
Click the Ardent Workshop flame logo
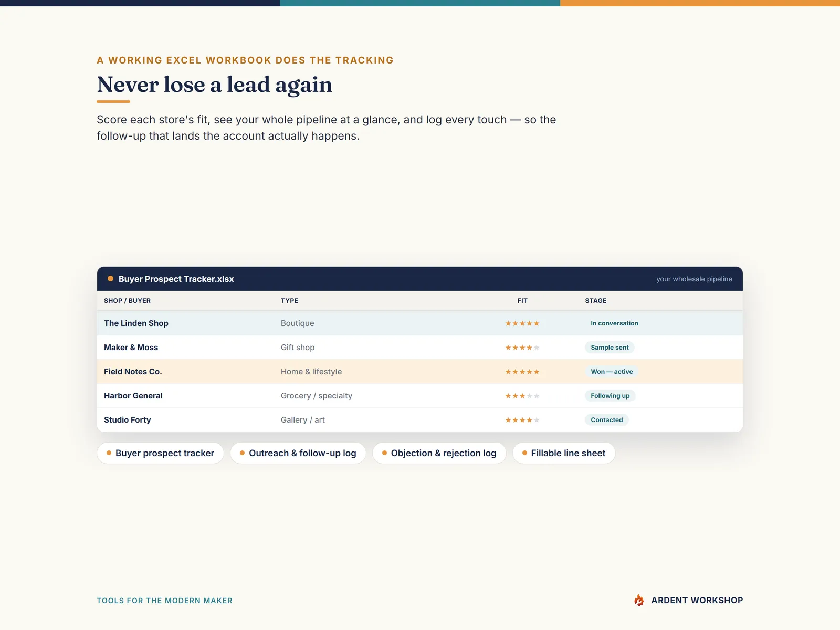click(639, 600)
